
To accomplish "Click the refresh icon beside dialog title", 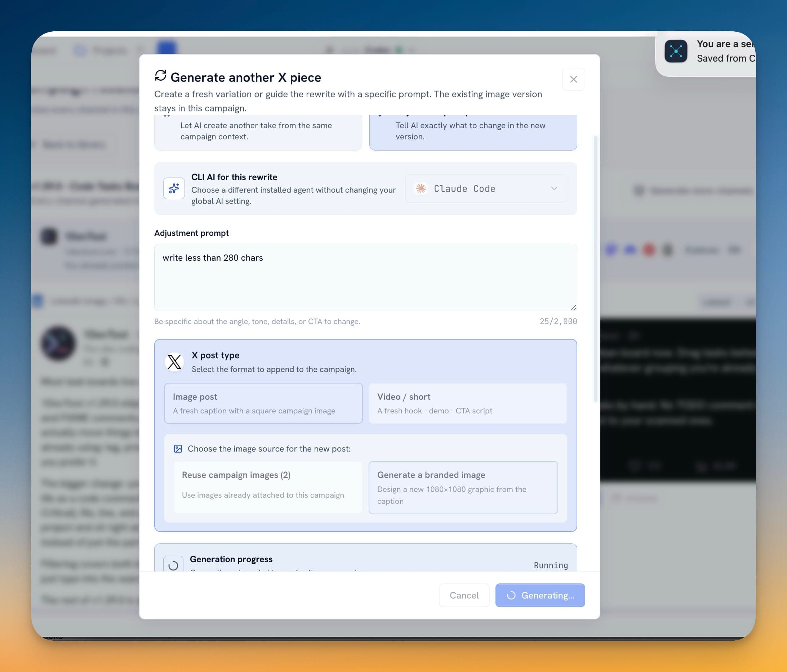I will tap(161, 76).
